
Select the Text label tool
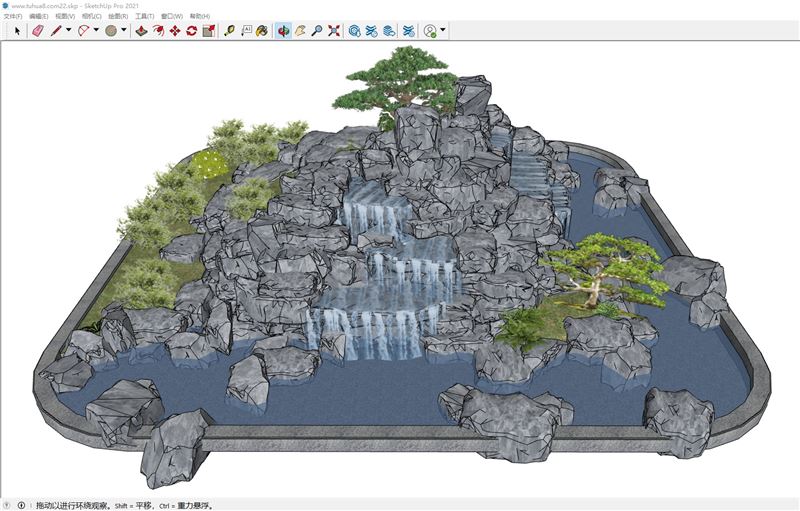pyautogui.click(x=246, y=31)
